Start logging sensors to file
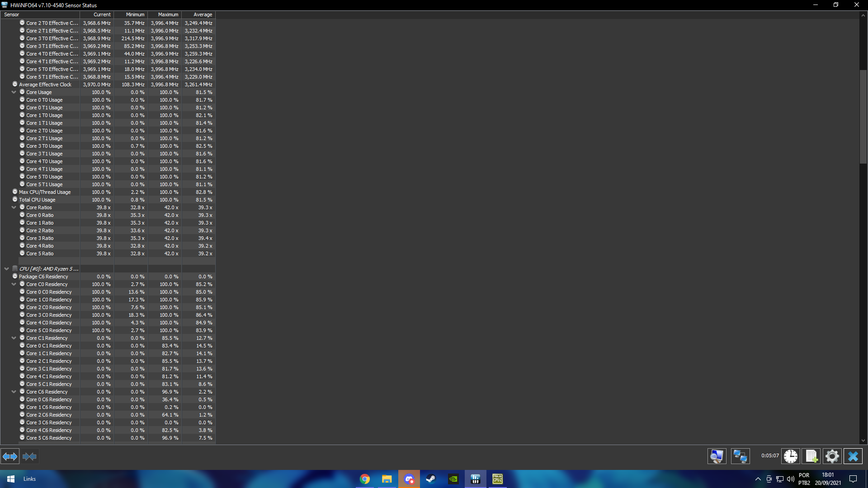 point(811,456)
